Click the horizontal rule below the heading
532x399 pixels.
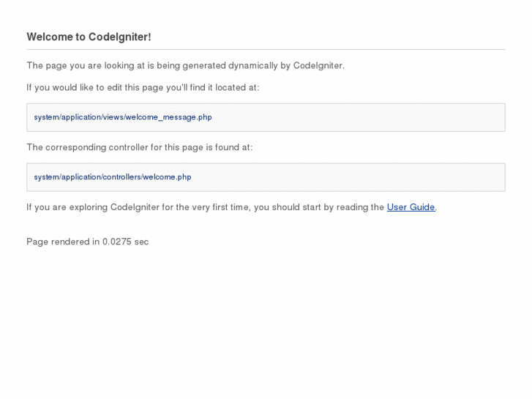(266, 50)
